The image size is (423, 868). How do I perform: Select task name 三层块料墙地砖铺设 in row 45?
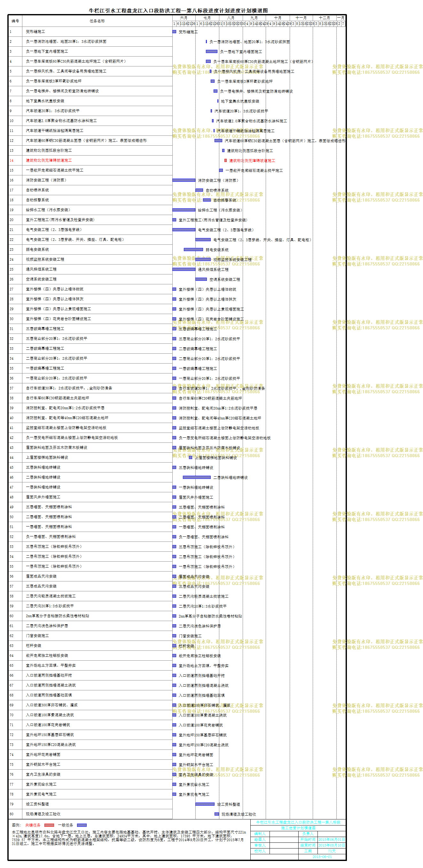[43, 467]
